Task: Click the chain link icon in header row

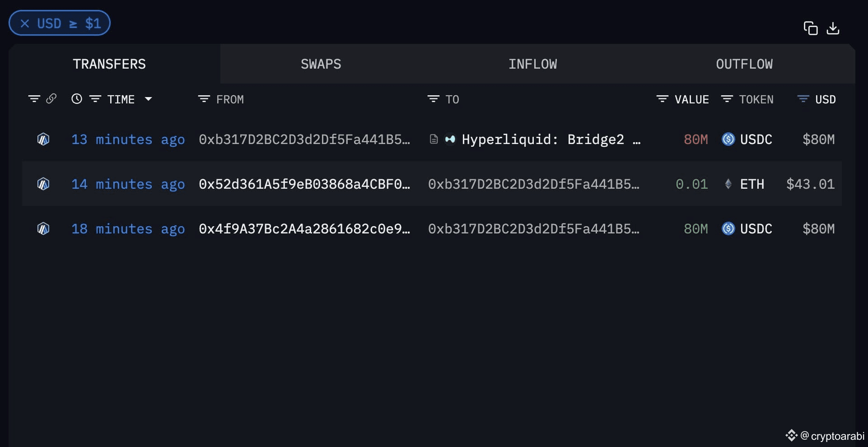Action: coord(51,99)
